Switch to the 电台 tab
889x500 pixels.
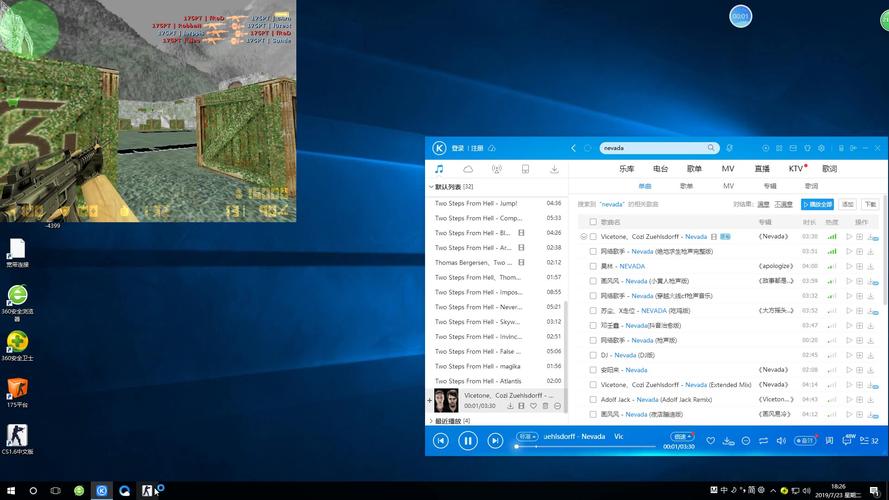[661, 169]
